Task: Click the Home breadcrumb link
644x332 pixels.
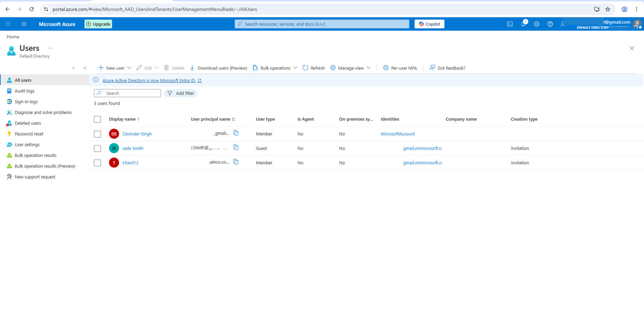Action: tap(13, 37)
